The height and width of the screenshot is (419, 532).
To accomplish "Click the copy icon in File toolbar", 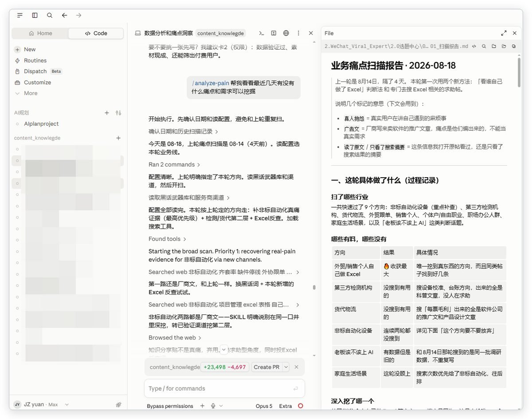I will (514, 46).
